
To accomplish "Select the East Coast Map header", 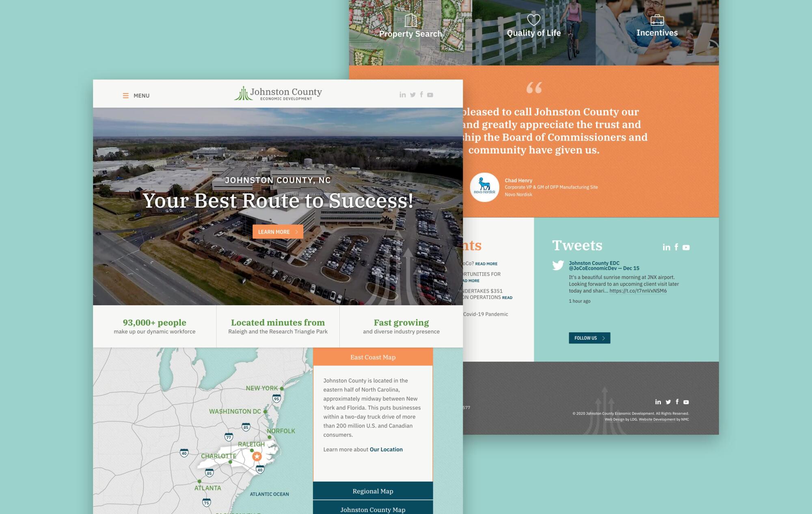I will [x=373, y=357].
